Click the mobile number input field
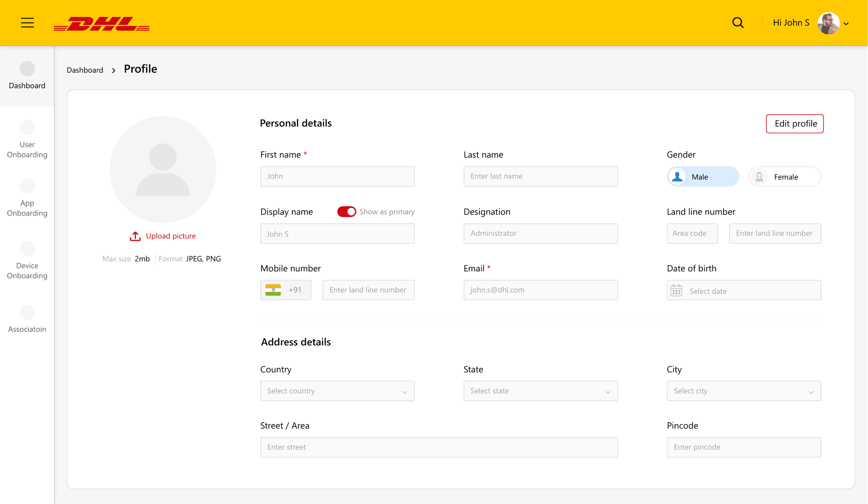The image size is (868, 504). click(369, 290)
